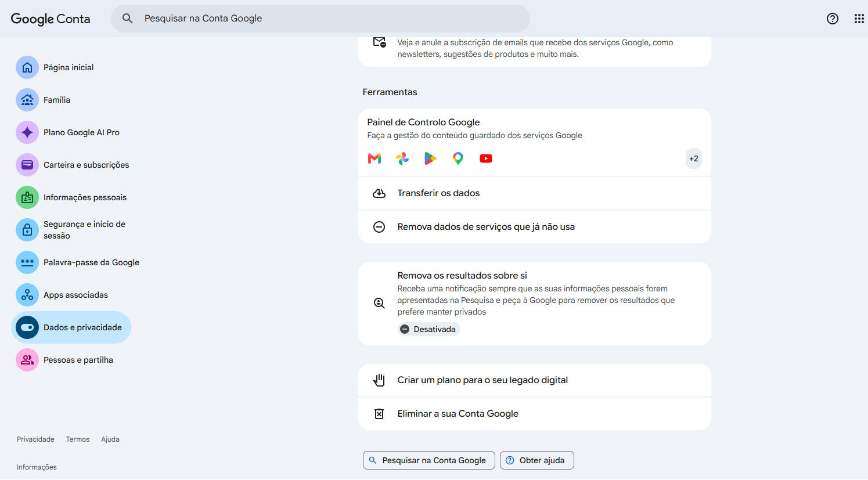This screenshot has width=868, height=480.
Task: Select Dados e privacidade menu item
Action: tap(71, 327)
